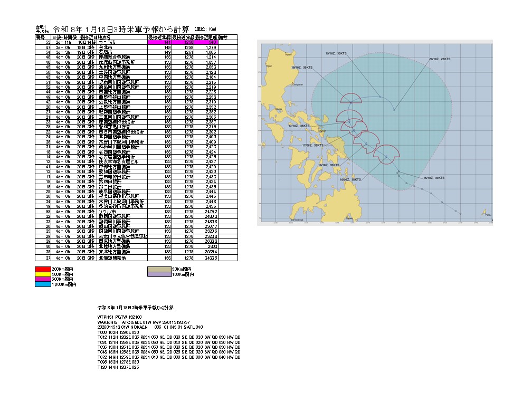This screenshot has width=532, height=401.
Task: Click the WTPN31 PGTW warning header line
Action: [120, 317]
